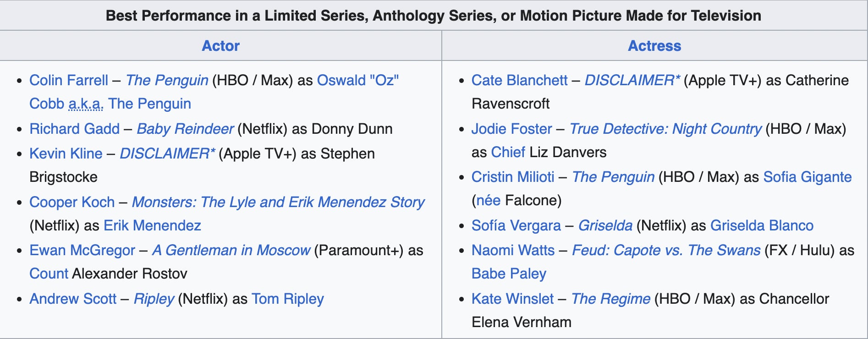
Task: Click the Kate Winslet link
Action: (x=512, y=299)
